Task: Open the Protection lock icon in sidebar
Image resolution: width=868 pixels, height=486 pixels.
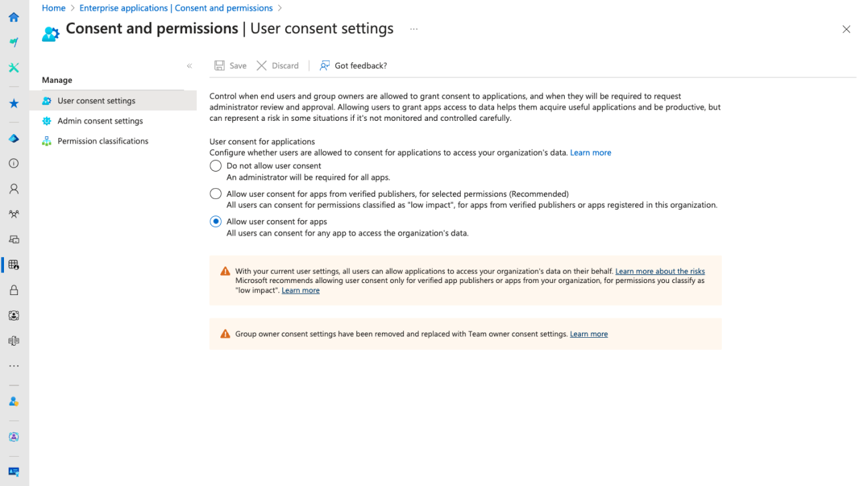Action: [x=13, y=290]
